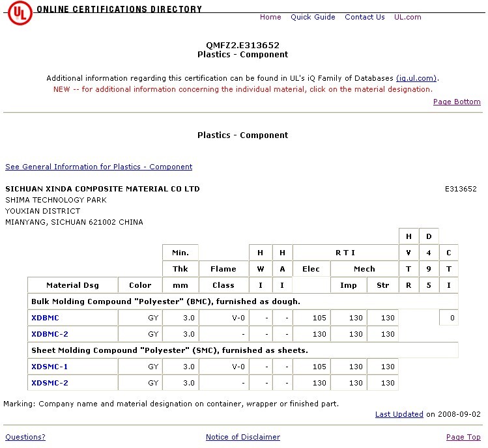Select the ONLINE CERTIFICATIONS DIRECTORY title
Screen dimensions: 488x448
click(x=119, y=9)
